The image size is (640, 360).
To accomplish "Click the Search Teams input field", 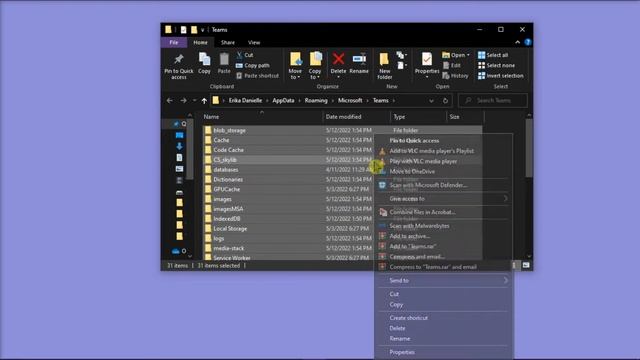I will coord(493,100).
